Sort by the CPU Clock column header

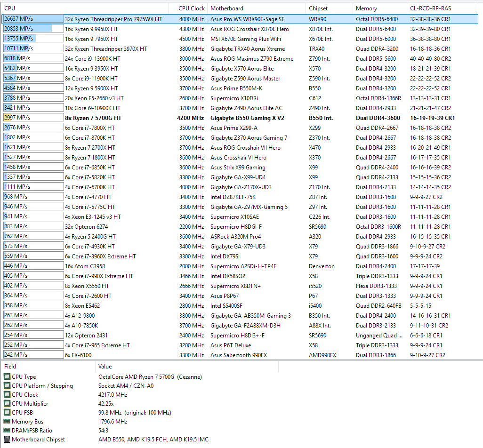pos(188,8)
